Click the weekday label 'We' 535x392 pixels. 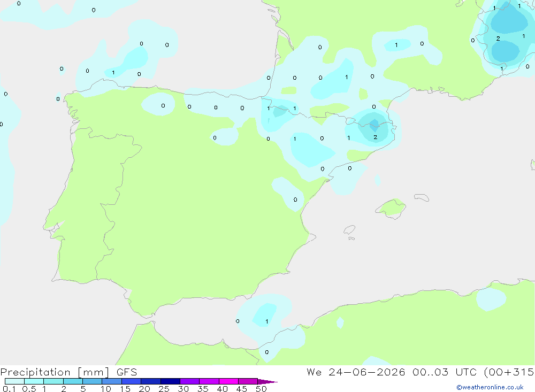pos(314,372)
